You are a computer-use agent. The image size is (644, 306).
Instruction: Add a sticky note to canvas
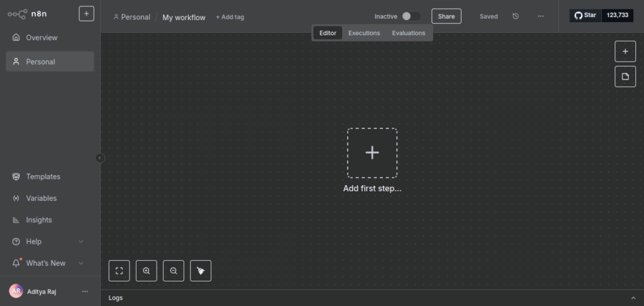point(625,77)
